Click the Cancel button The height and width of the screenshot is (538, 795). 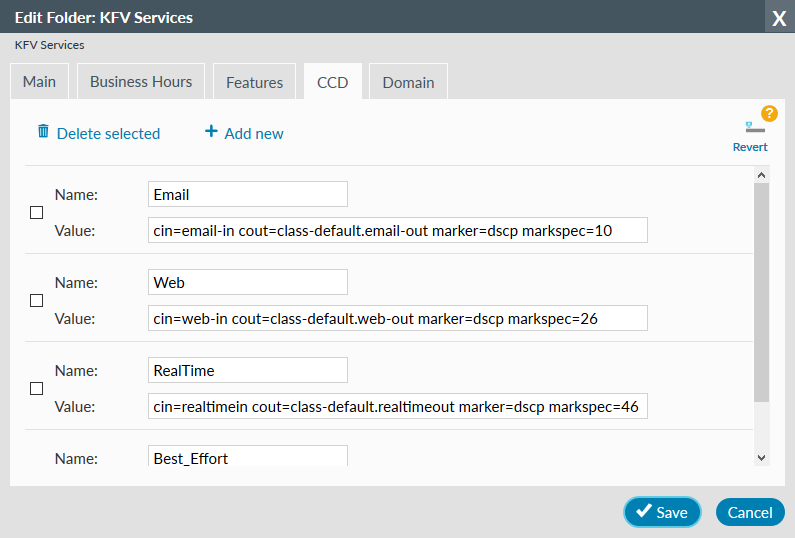[749, 512]
